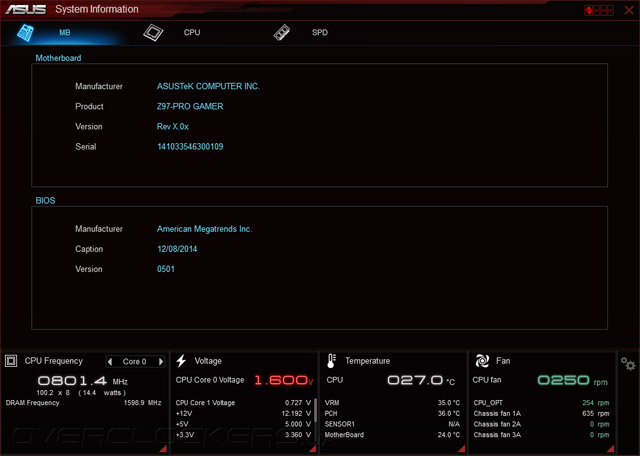Viewport: 640px width, 456px height.
Task: Click the MotherBoard temperature row
Action: click(392, 435)
